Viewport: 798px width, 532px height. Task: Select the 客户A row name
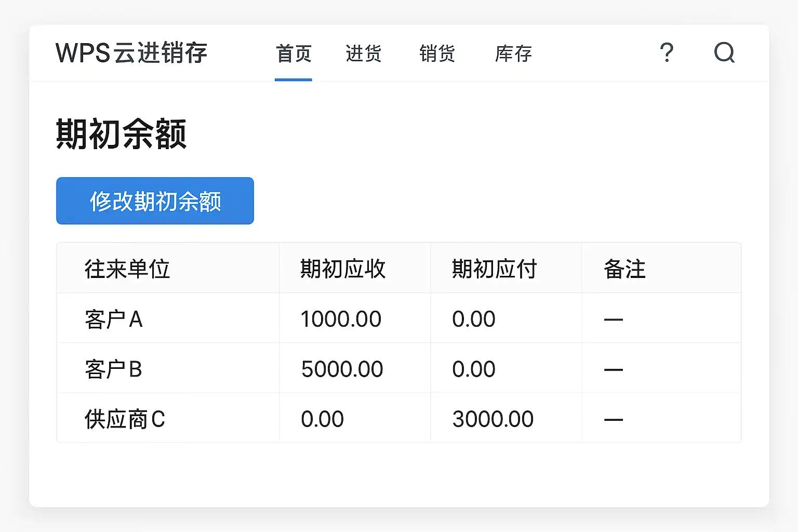[x=114, y=319]
